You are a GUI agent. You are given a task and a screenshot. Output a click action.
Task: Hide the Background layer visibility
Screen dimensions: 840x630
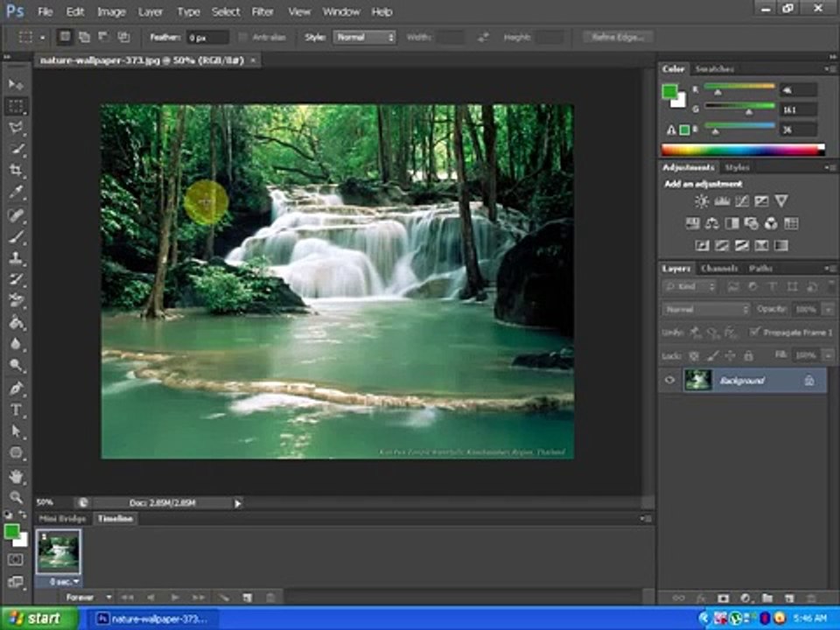click(669, 381)
